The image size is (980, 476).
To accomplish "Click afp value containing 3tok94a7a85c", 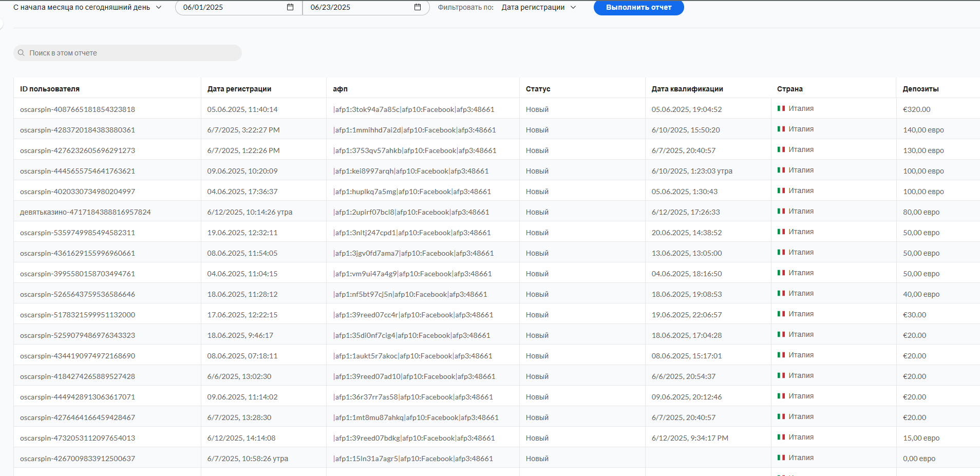I will click(413, 109).
